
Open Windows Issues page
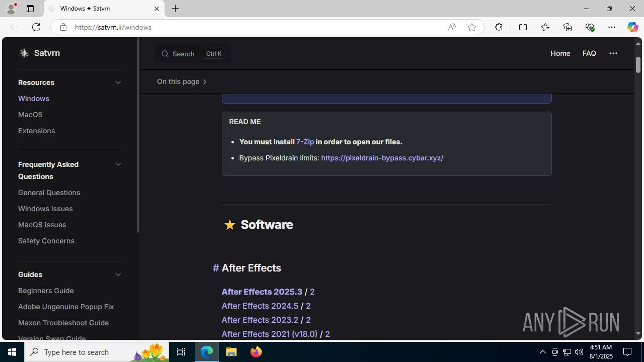pyautogui.click(x=45, y=209)
